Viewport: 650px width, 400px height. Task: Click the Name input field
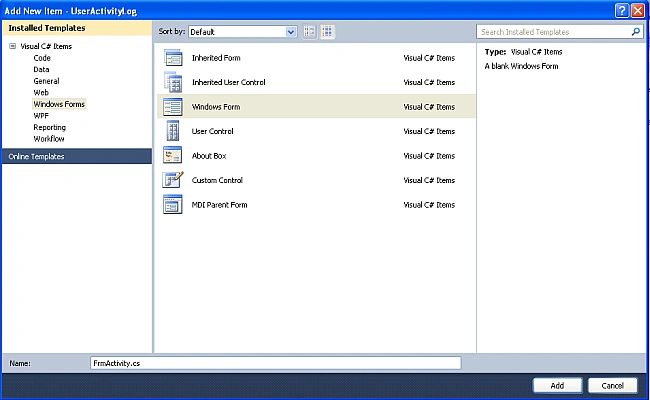coord(276,363)
